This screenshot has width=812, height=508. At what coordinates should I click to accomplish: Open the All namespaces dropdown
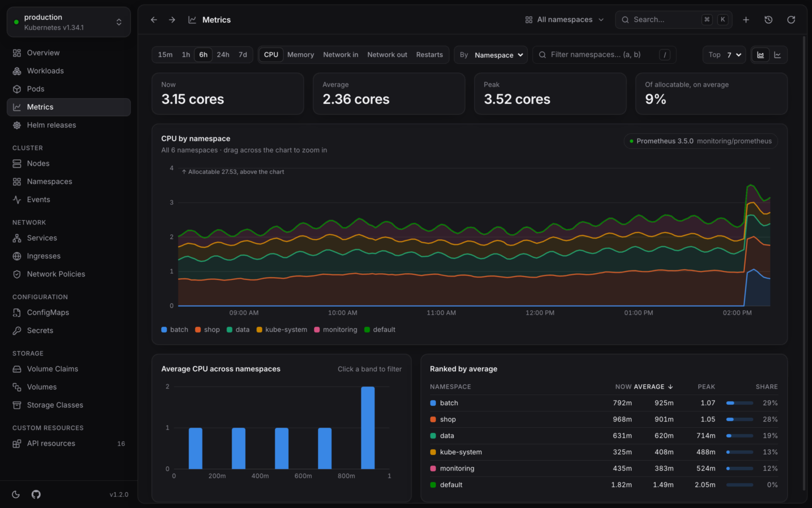coord(564,20)
